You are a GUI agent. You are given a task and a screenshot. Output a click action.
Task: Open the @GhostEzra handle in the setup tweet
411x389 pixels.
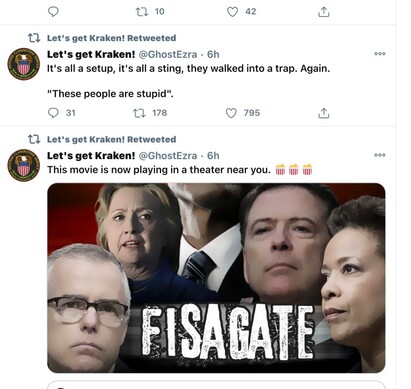coord(167,54)
